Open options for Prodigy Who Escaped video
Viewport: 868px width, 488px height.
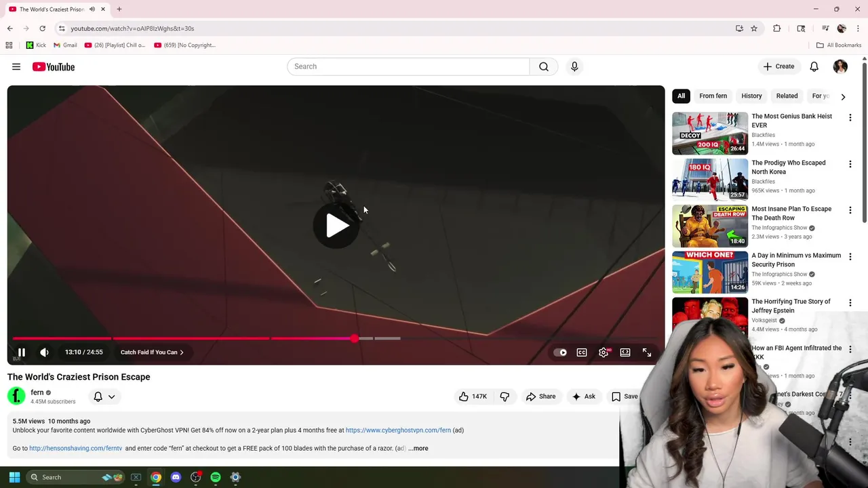[x=850, y=164]
